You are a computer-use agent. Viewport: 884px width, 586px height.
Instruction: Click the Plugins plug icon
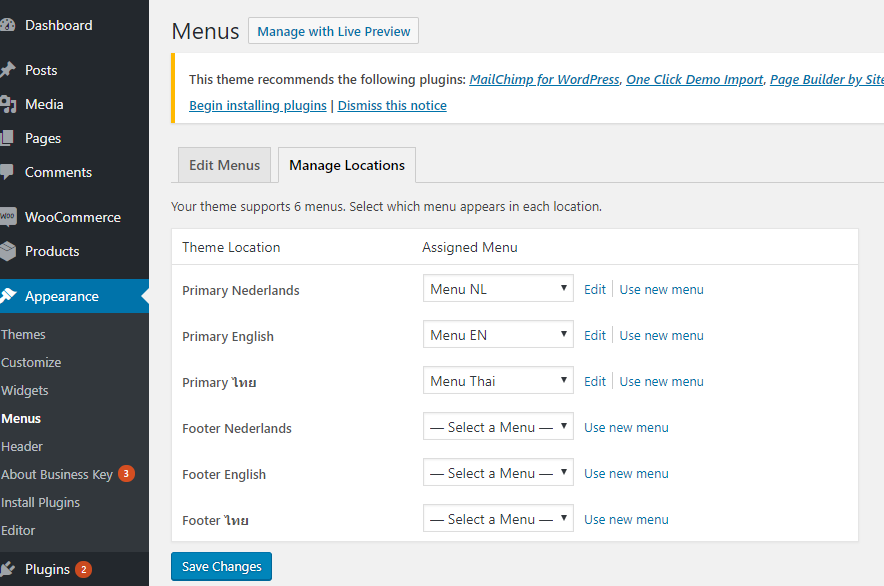(x=7, y=569)
